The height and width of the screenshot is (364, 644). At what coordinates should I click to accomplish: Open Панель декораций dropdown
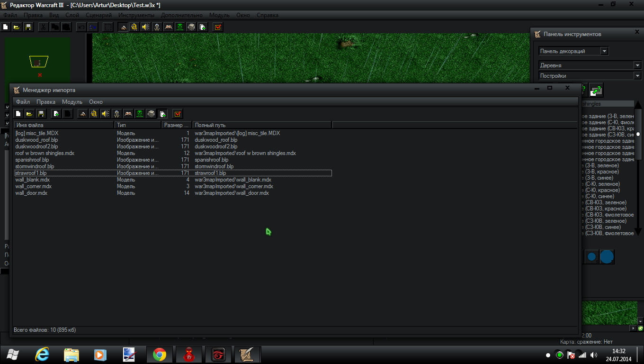(573, 51)
